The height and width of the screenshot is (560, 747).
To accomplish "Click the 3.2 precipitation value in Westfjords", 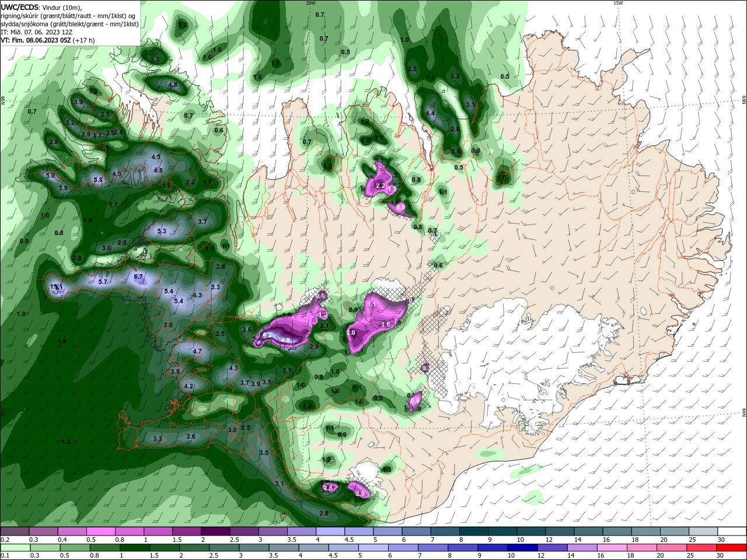I will pos(70,123).
